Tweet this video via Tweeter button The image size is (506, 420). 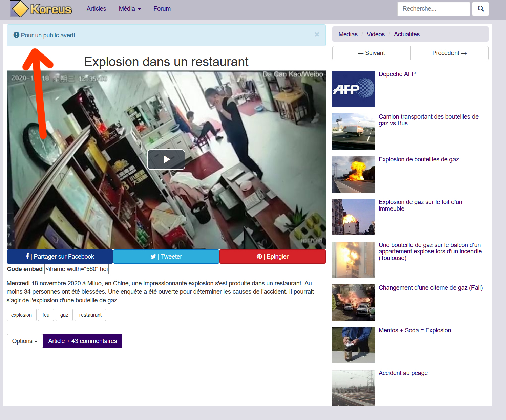tap(166, 257)
